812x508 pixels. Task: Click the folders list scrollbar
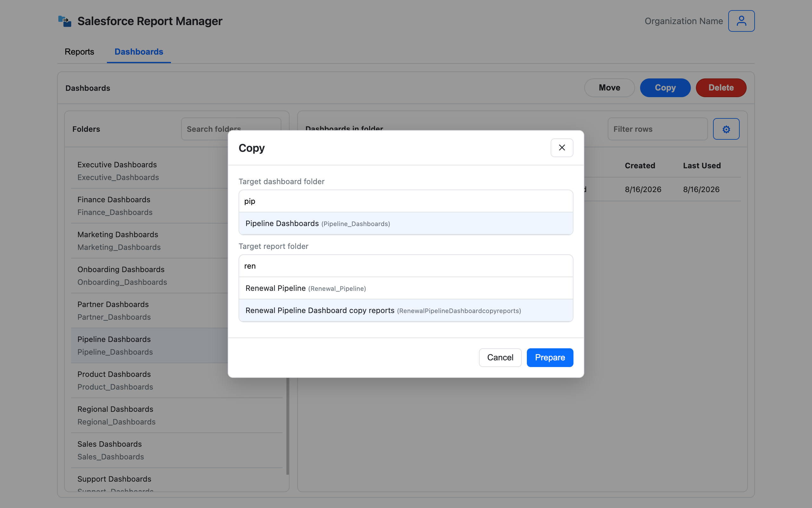click(x=288, y=426)
